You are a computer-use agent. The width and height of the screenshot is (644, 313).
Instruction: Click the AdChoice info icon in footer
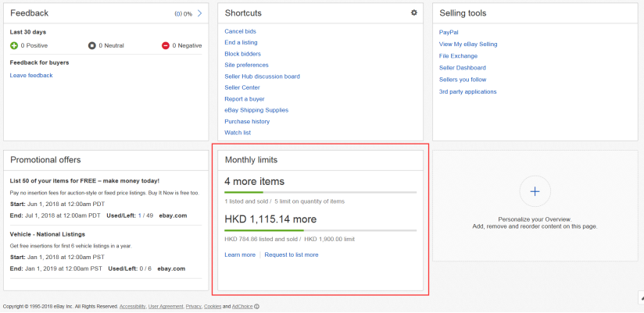click(257, 307)
